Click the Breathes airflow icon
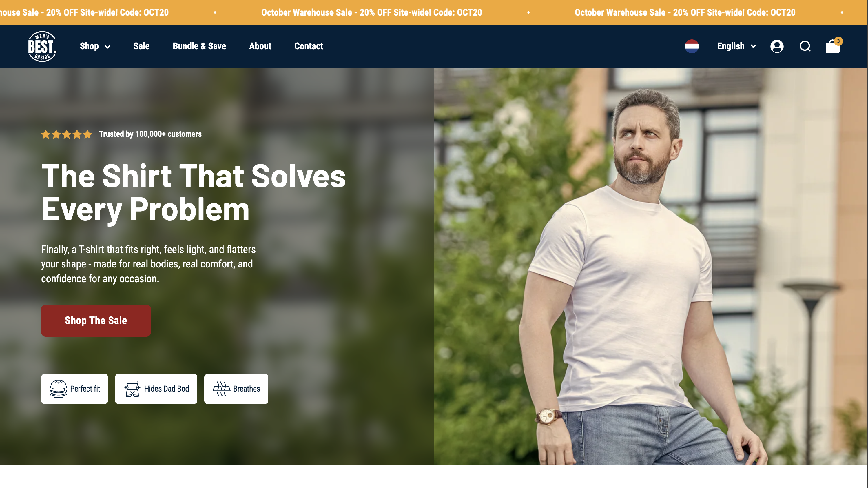The width and height of the screenshot is (868, 488). (x=221, y=389)
